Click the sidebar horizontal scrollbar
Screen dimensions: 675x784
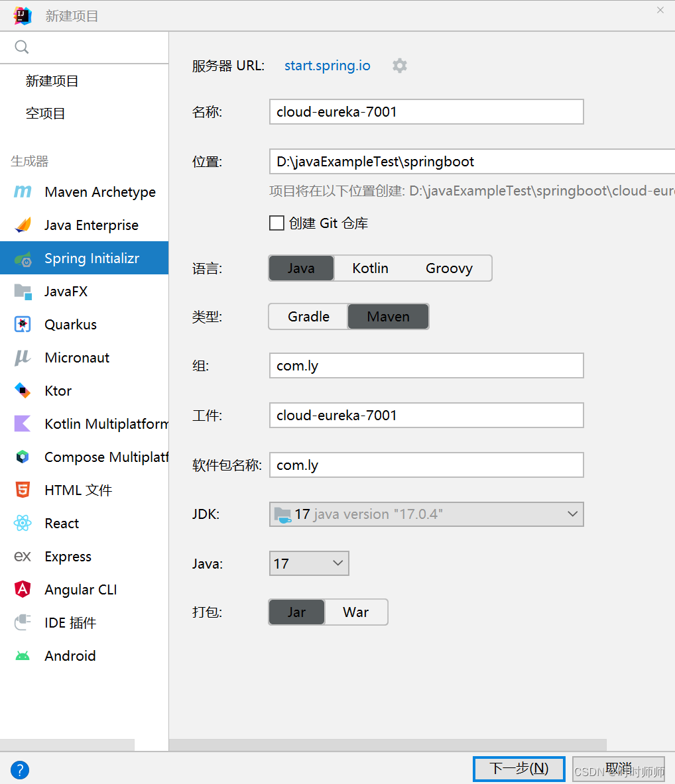67,745
